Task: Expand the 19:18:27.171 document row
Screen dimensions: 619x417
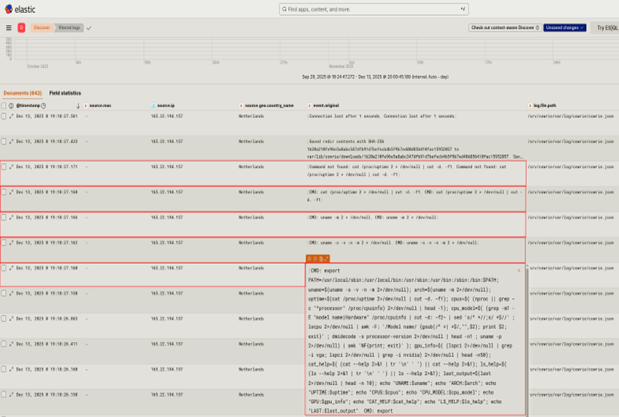Action: coord(12,166)
